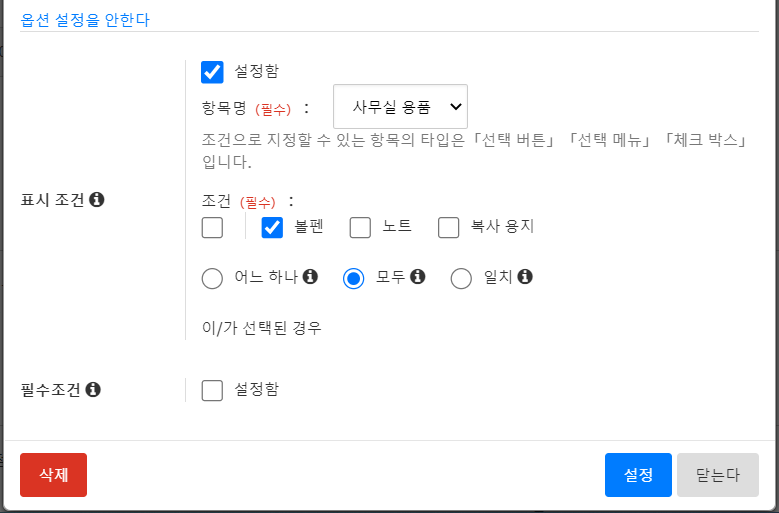This screenshot has height=513, width=779.
Task: Tick the unlabeled blank condition checkbox
Action: (x=212, y=227)
